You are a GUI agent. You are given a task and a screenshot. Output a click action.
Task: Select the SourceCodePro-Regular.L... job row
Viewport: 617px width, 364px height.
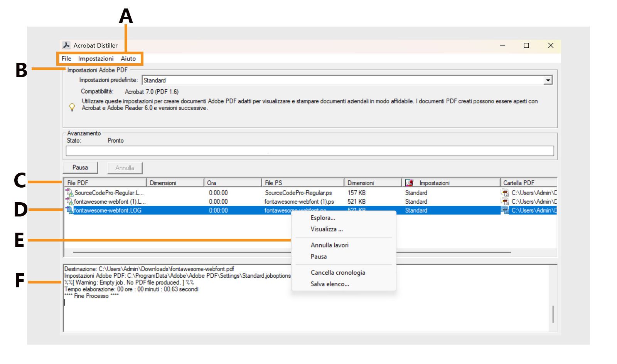point(310,193)
